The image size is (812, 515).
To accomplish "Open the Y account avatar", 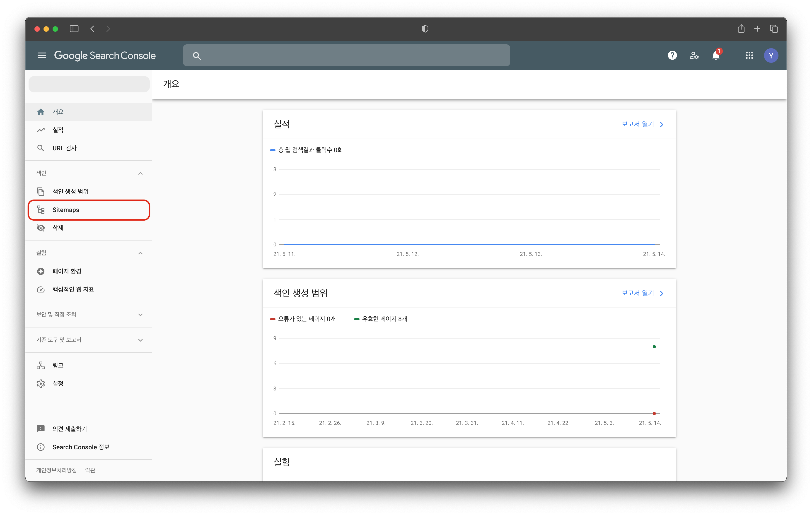I will click(x=771, y=55).
